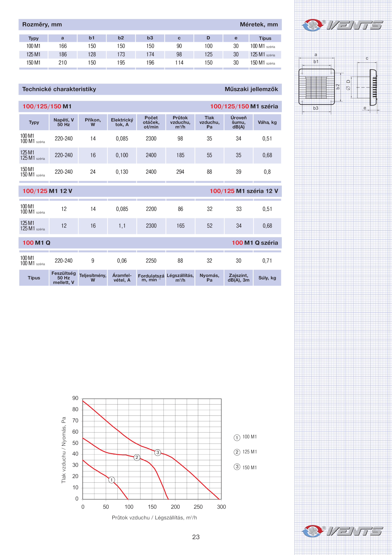
Task: Select the '100 M1 Q' heading
Action: [37, 243]
